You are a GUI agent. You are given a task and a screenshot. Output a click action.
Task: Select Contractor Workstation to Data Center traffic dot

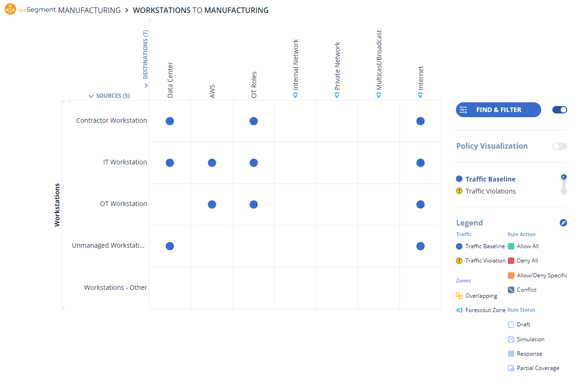pyautogui.click(x=170, y=121)
